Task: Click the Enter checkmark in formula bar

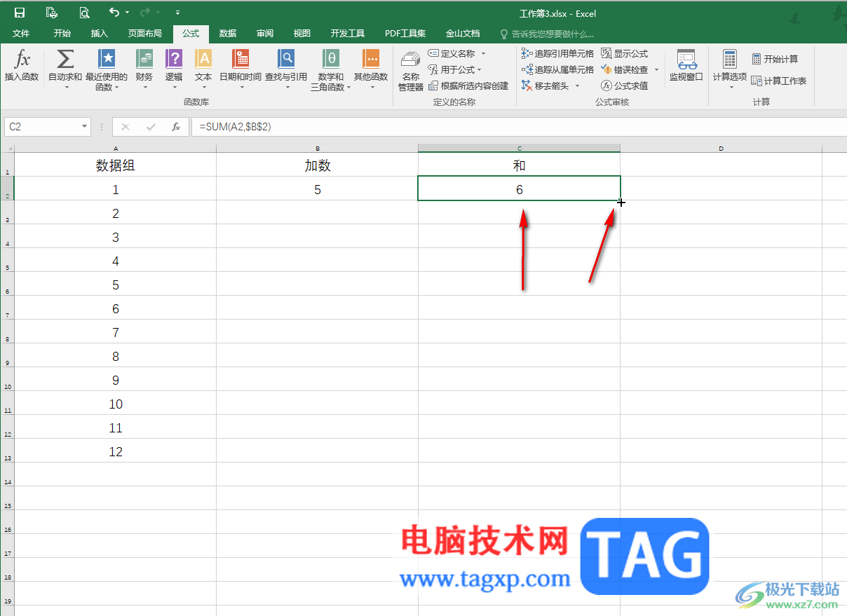Action: pos(151,127)
